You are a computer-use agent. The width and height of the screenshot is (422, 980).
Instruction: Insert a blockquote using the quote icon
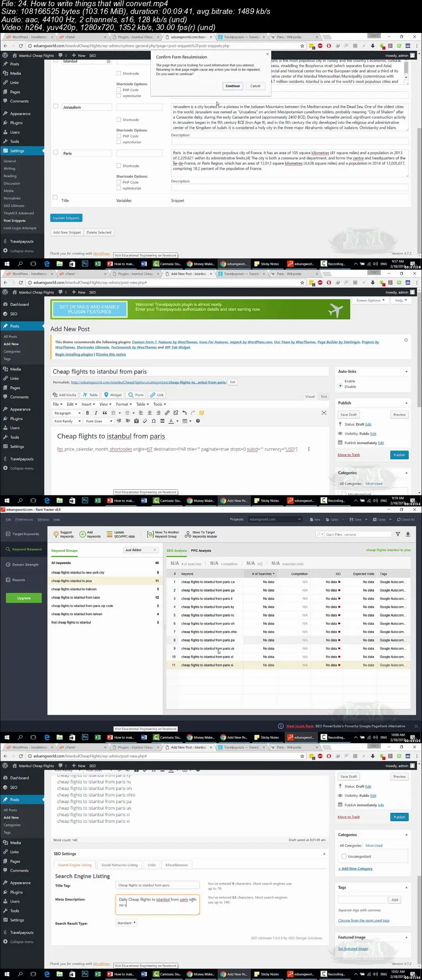click(x=105, y=413)
